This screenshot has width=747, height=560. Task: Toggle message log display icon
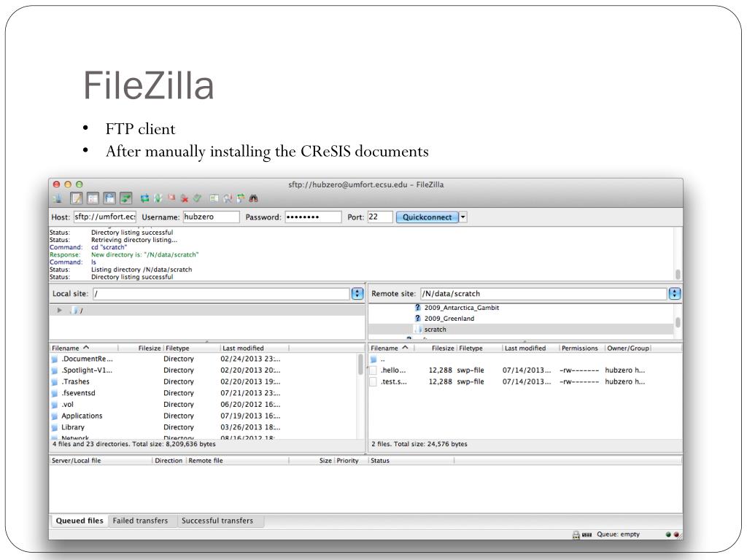click(x=76, y=198)
